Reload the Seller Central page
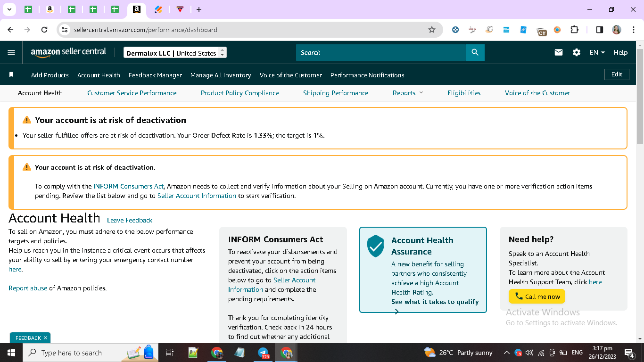Image resolution: width=644 pixels, height=362 pixels. click(44, 30)
